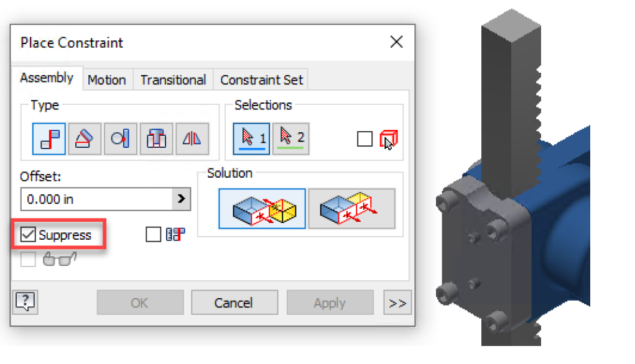Viewport: 635px width, 364px height.
Task: Open the help question mark button
Action: (x=25, y=302)
